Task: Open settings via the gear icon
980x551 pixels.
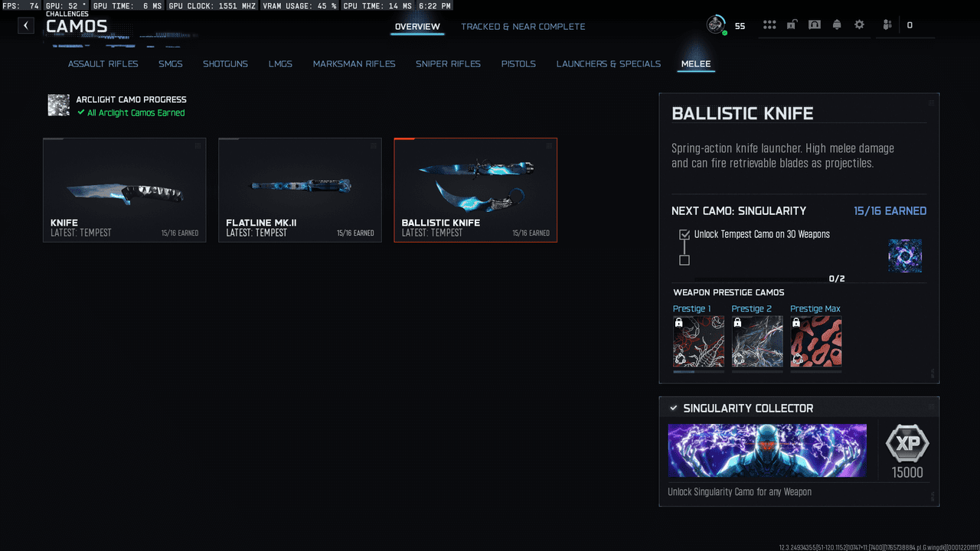Action: pos(859,25)
